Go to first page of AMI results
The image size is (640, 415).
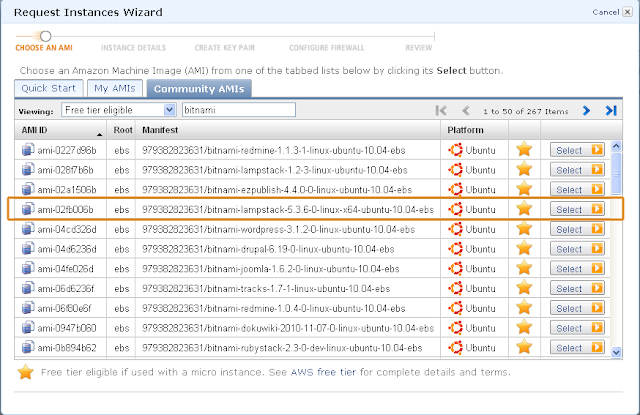coord(441,111)
